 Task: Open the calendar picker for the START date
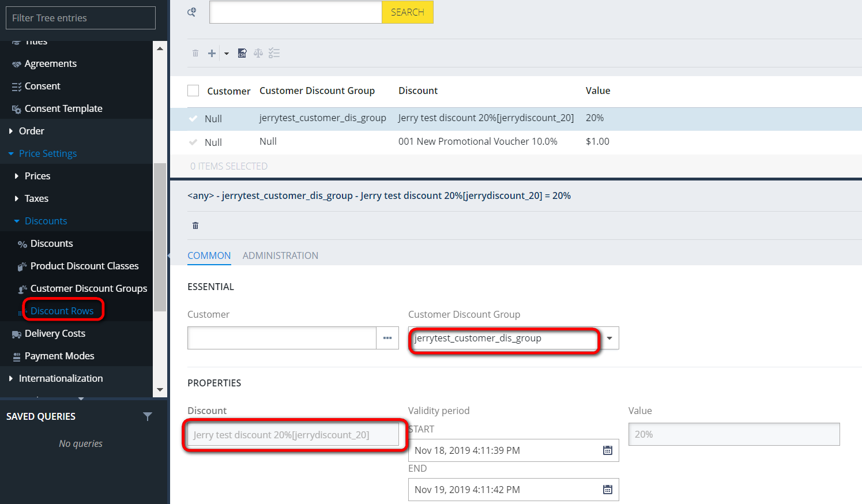[608, 450]
